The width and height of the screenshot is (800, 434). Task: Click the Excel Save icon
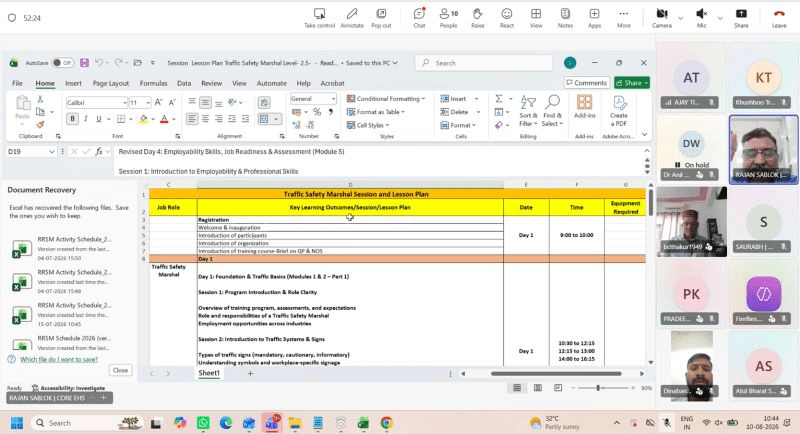85,63
